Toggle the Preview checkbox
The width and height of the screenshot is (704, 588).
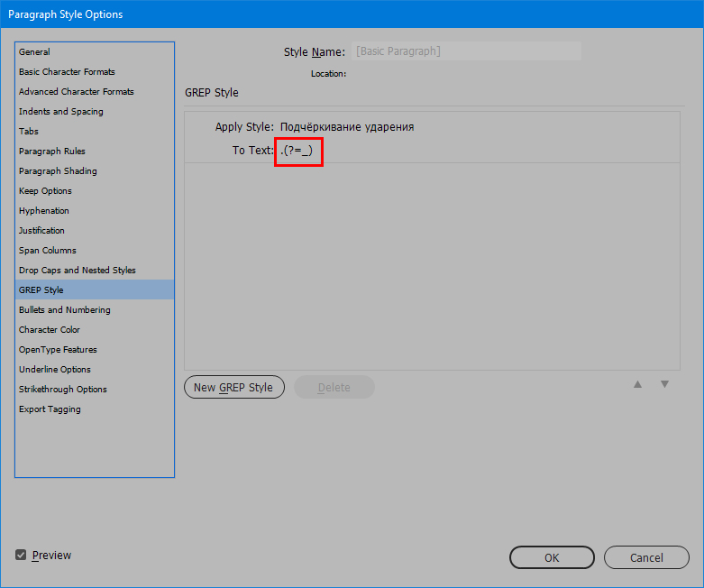pyautogui.click(x=21, y=555)
